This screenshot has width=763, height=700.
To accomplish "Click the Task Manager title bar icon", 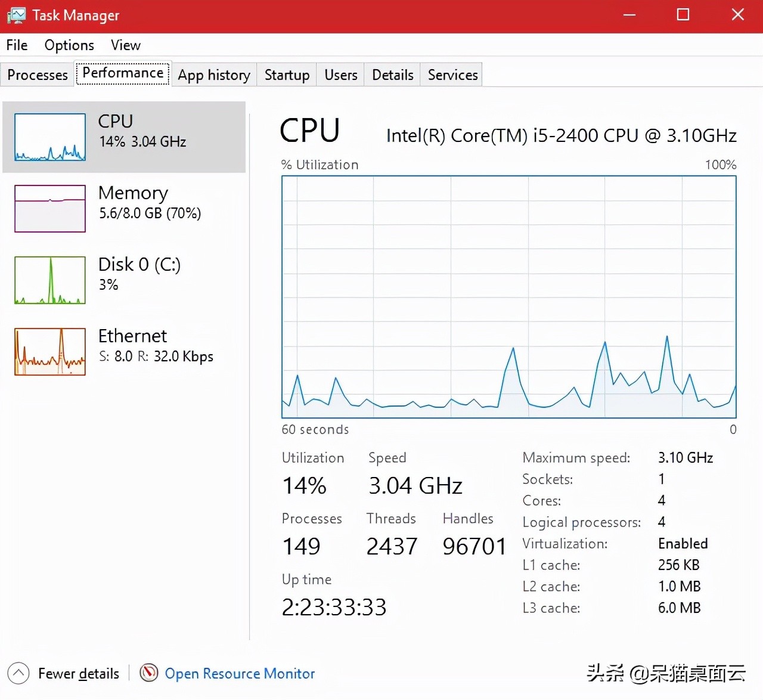I will [16, 15].
